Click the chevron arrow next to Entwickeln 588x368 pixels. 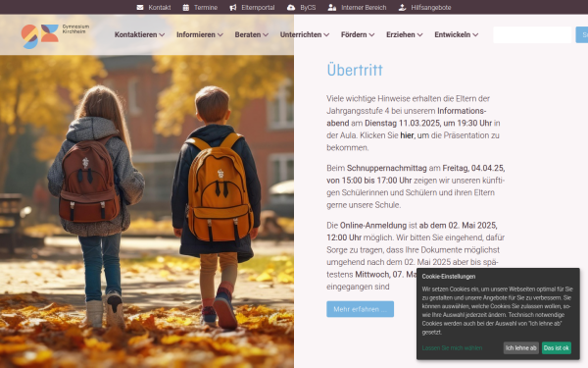pos(475,35)
